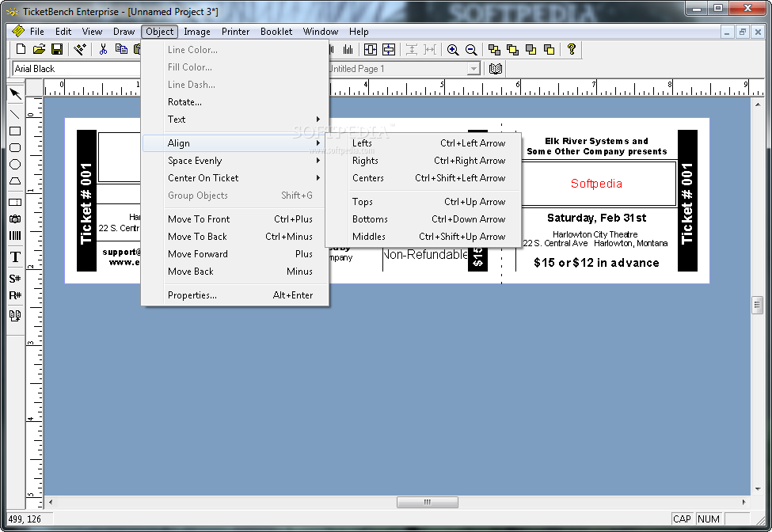Open the Draw menu

tap(124, 32)
